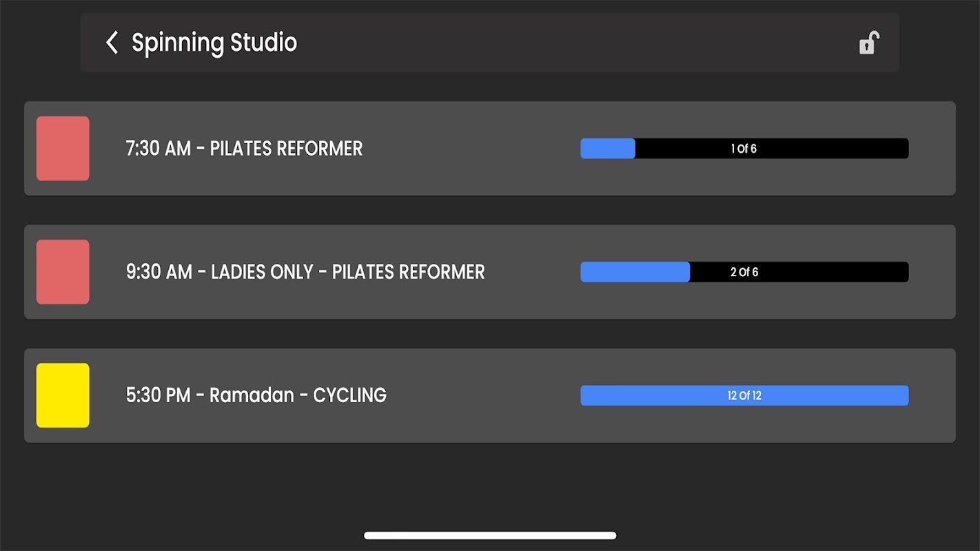Click the "1 Of 6" capacity text
The width and height of the screenshot is (980, 551).
[x=744, y=149]
